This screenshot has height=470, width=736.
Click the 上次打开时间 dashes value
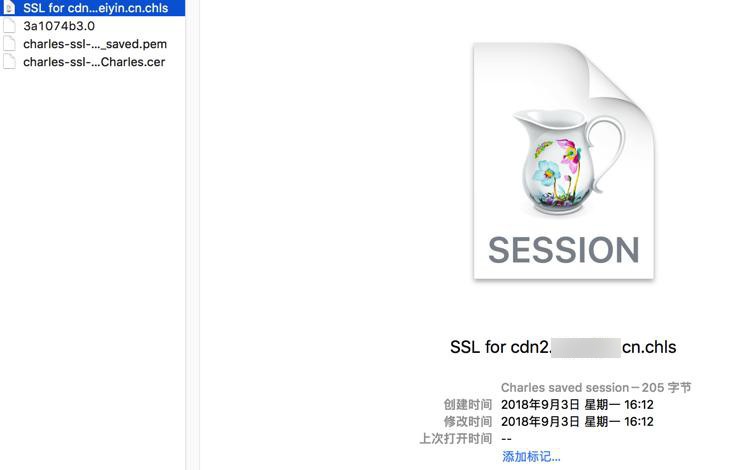[x=506, y=439]
